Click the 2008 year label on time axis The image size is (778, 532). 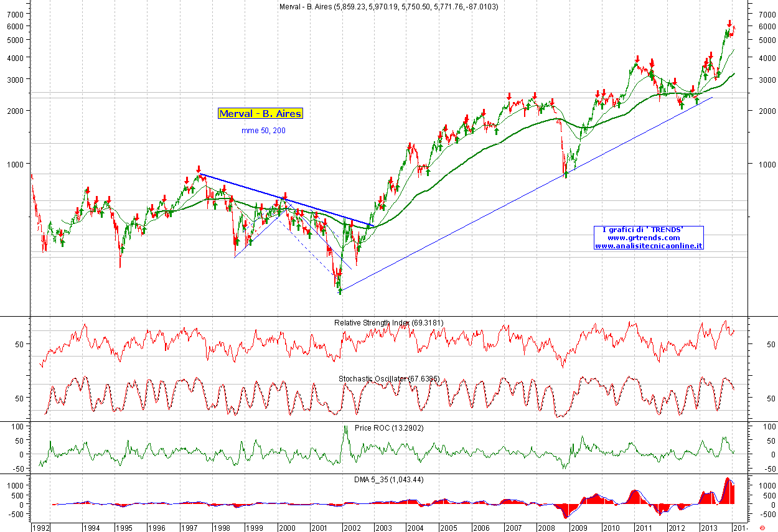[546, 528]
